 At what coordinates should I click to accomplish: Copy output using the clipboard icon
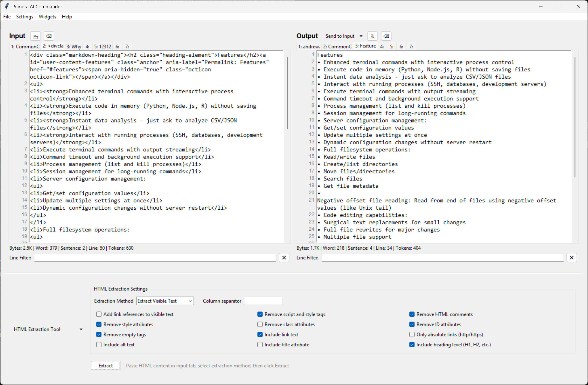[x=372, y=36]
